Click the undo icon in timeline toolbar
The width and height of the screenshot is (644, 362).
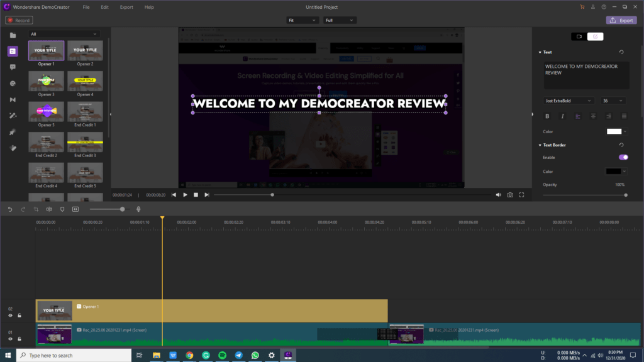click(x=10, y=209)
